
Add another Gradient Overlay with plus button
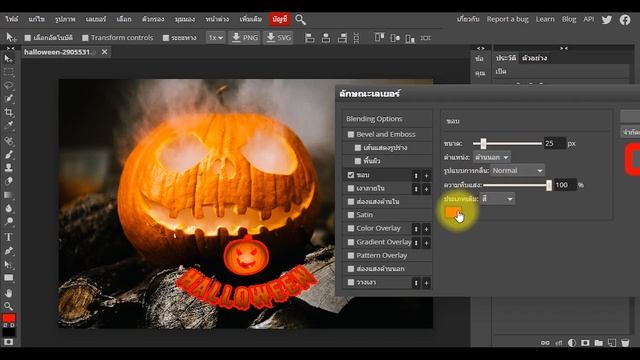coord(426,243)
